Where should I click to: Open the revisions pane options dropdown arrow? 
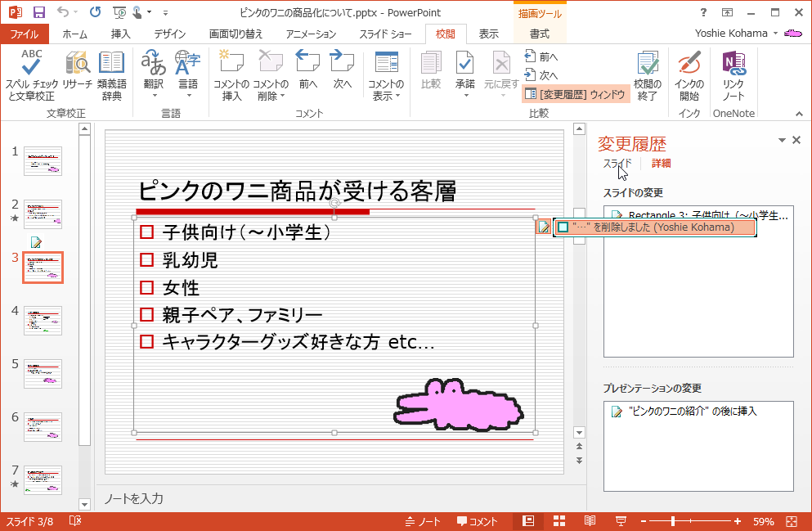(x=781, y=141)
